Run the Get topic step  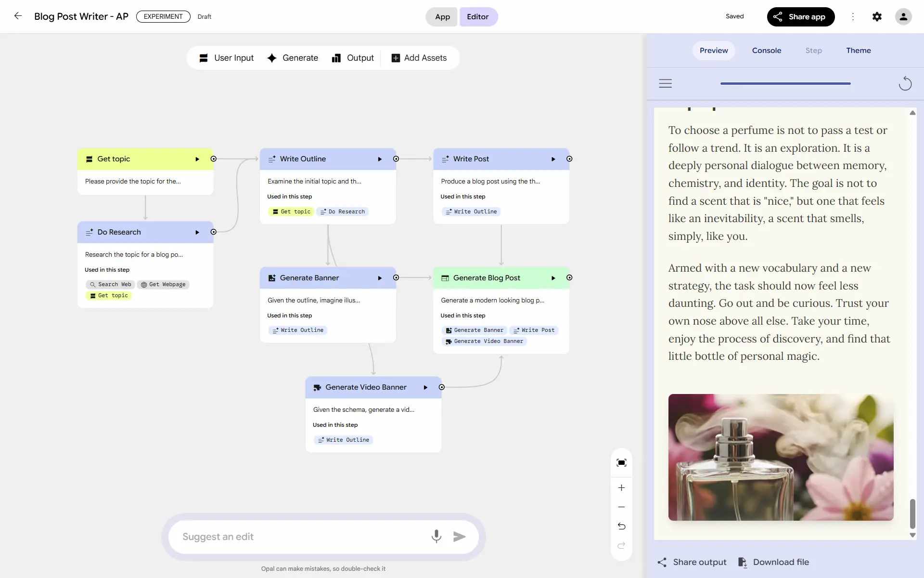tap(197, 159)
